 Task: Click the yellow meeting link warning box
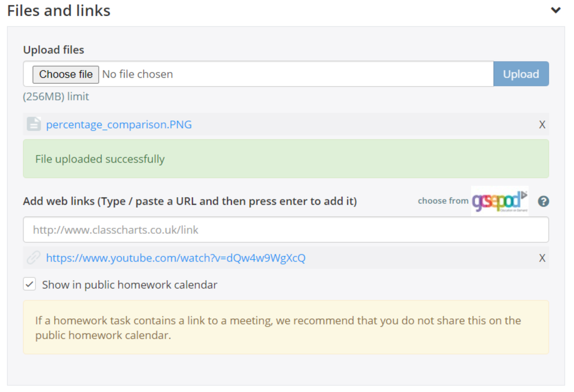click(x=286, y=327)
